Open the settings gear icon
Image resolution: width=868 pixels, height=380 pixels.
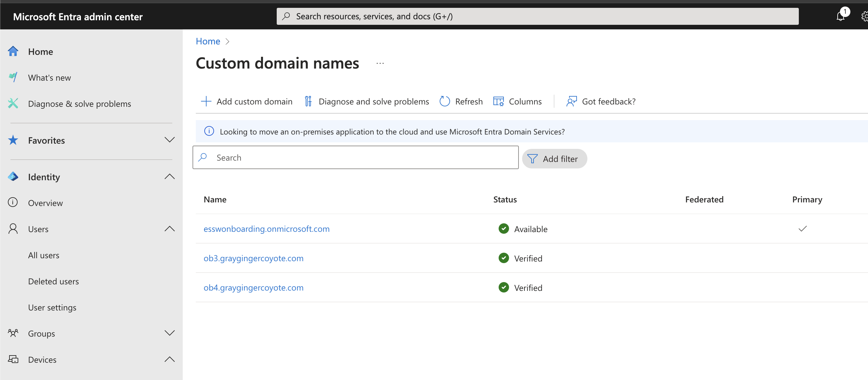[x=864, y=16]
